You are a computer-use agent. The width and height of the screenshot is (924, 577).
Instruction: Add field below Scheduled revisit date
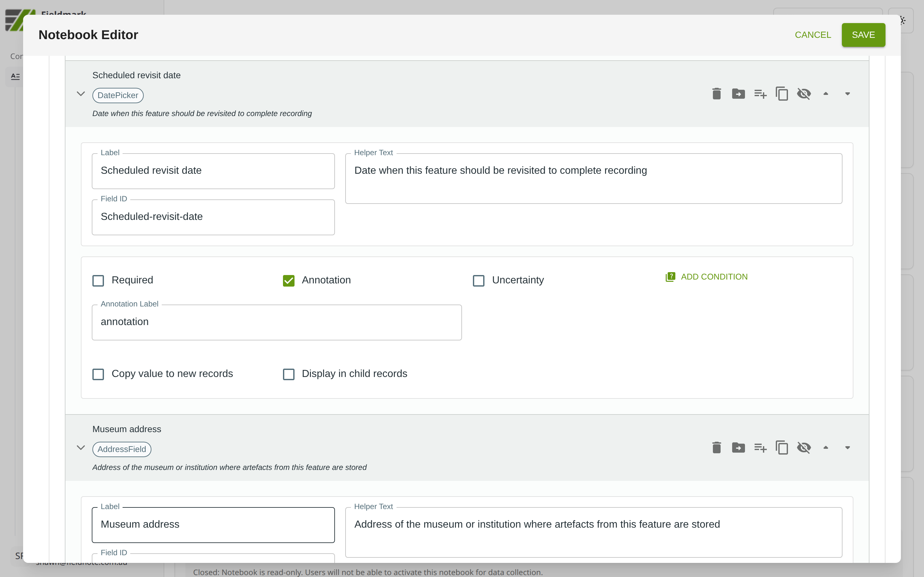(x=760, y=94)
